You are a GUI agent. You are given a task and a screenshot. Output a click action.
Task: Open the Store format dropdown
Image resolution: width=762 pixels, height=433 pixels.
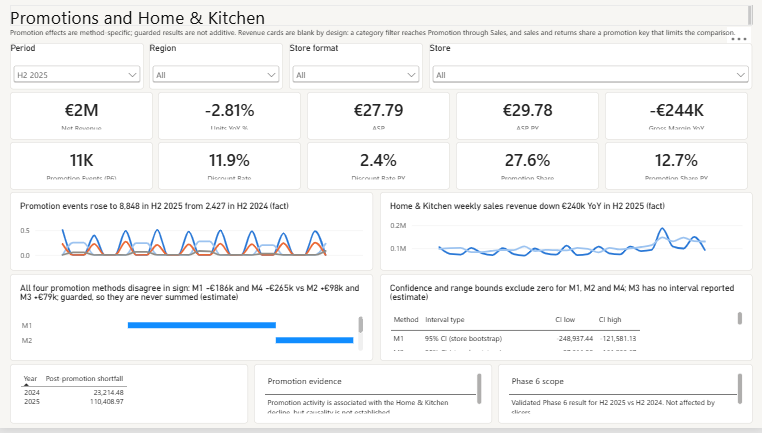pos(356,75)
